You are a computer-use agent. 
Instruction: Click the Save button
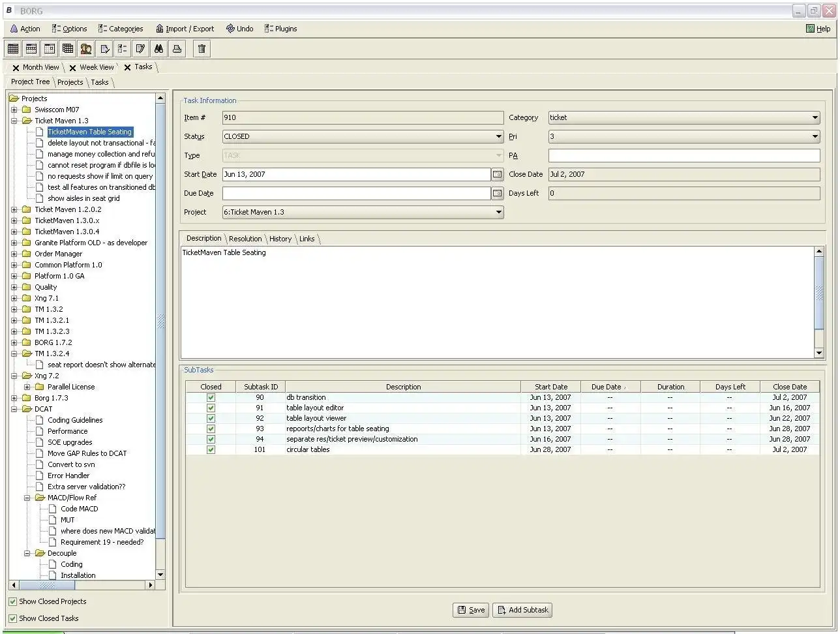[471, 610]
